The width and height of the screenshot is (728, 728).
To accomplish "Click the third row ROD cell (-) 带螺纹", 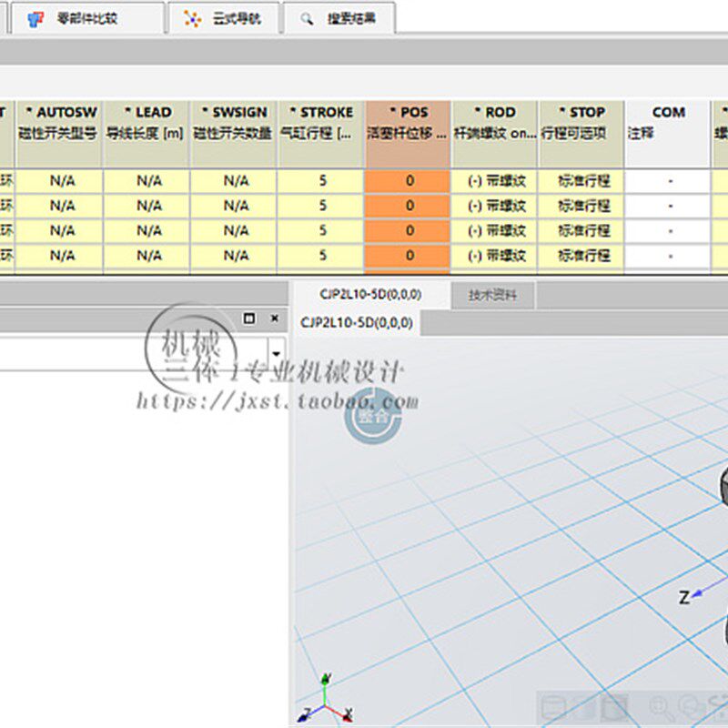I will pos(495,230).
